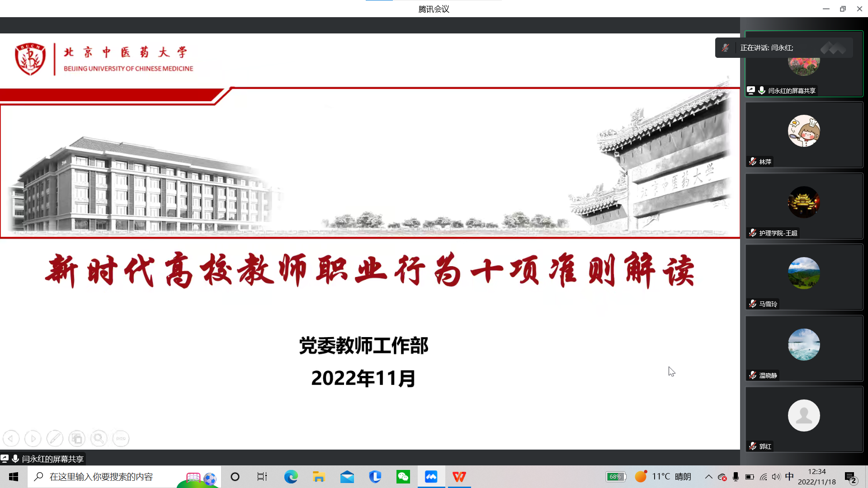Open the WPS Office taskbar icon
Image resolution: width=868 pixels, height=488 pixels.
pos(459,477)
